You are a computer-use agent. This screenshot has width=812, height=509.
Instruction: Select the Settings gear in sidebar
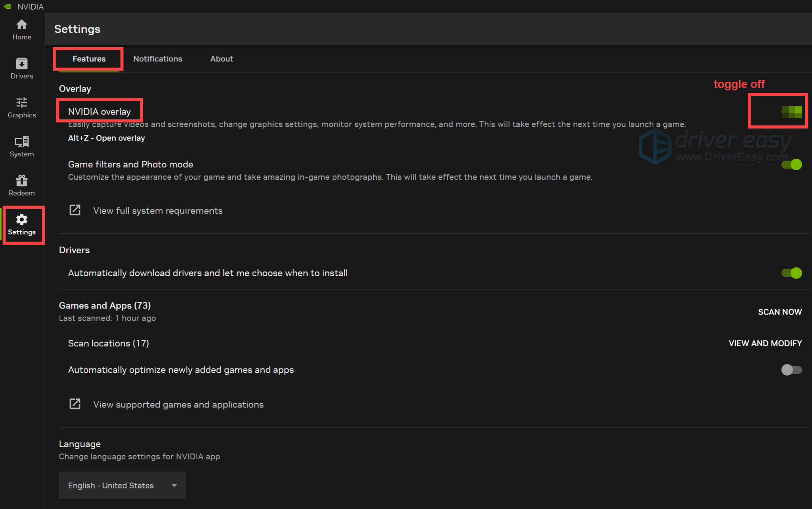[22, 225]
